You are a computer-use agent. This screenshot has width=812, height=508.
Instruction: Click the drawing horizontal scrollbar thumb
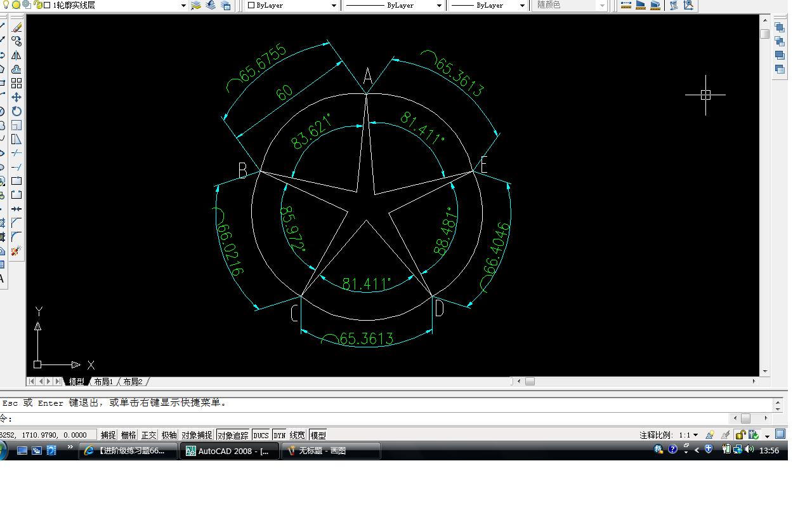pos(530,382)
